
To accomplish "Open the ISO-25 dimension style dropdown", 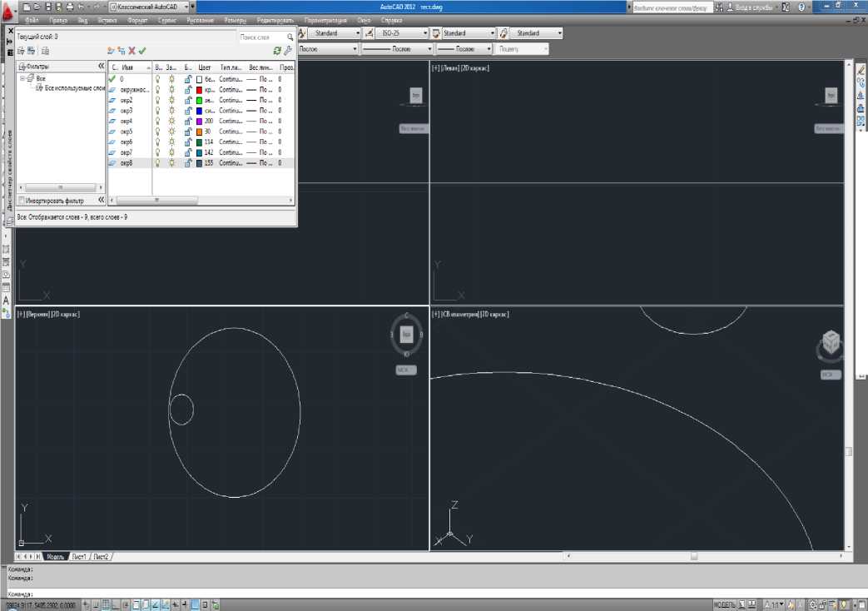I will (424, 33).
